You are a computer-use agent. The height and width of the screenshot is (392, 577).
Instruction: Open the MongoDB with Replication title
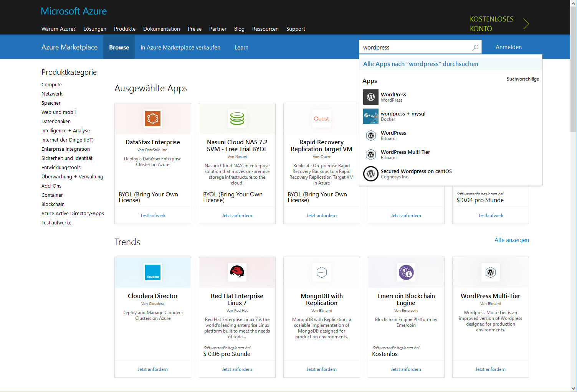tap(322, 300)
